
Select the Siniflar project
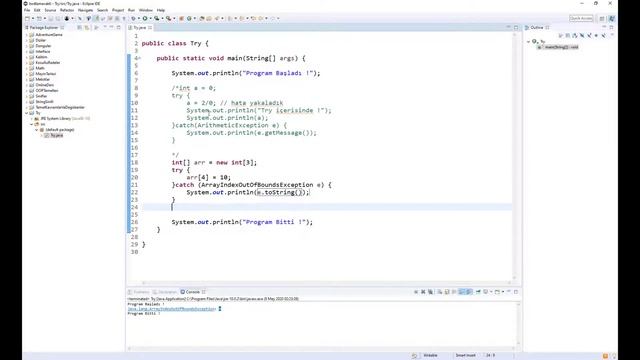[x=41, y=96]
